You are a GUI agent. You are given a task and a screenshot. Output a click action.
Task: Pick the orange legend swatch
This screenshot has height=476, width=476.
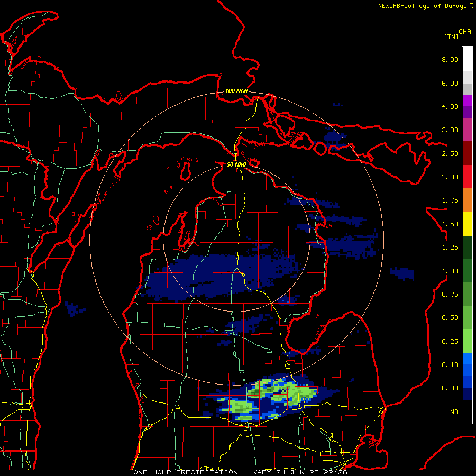click(467, 200)
